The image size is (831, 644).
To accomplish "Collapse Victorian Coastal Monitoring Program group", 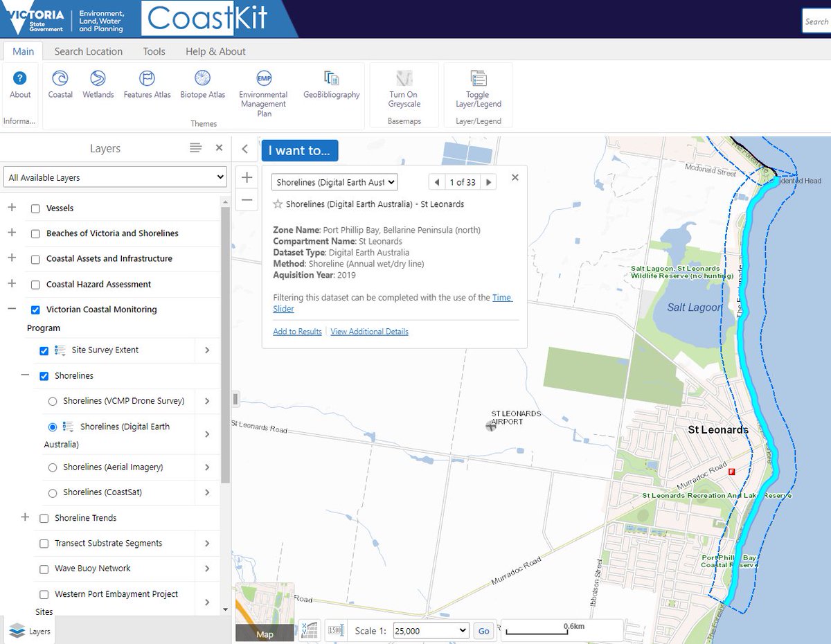I will point(12,309).
